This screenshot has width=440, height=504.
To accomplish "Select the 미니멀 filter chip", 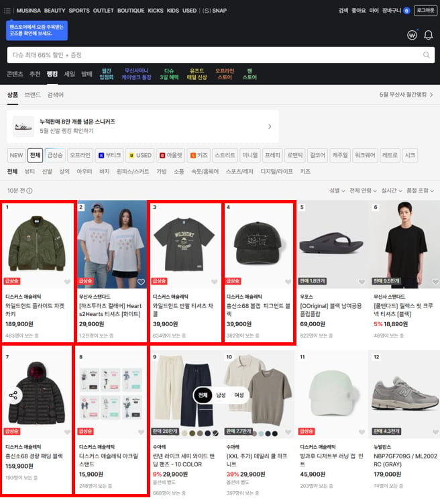I will tap(250, 155).
